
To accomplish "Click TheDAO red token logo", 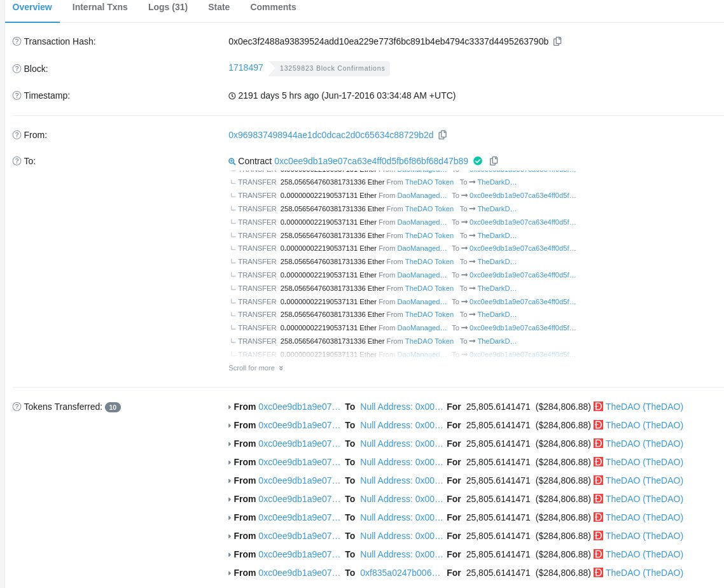I will coord(598,407).
